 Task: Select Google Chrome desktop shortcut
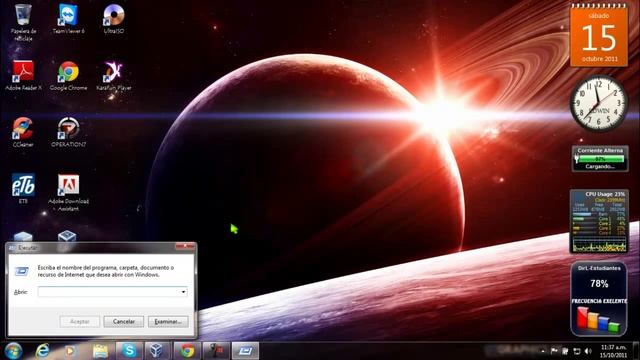coord(69,76)
